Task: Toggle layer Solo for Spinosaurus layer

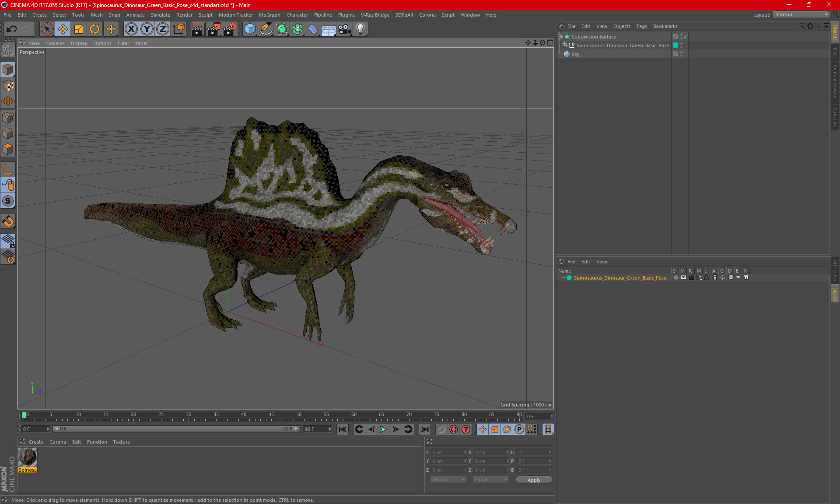Action: (675, 277)
